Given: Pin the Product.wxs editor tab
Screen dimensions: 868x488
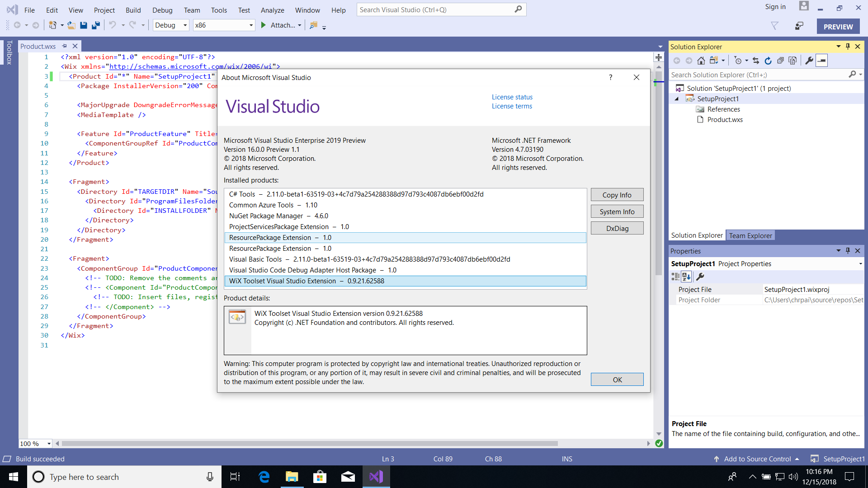Looking at the screenshot, I should (x=64, y=46).
